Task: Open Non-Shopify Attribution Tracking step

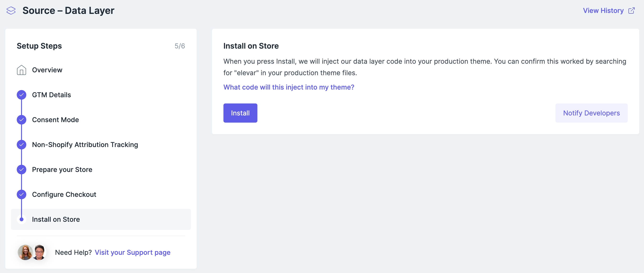Action: coord(85,145)
